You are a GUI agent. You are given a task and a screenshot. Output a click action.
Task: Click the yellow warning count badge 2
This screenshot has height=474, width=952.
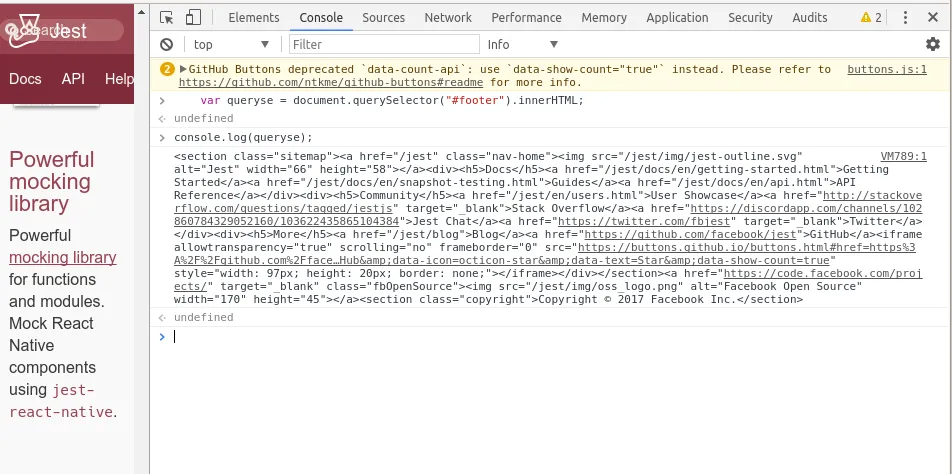tap(168, 69)
